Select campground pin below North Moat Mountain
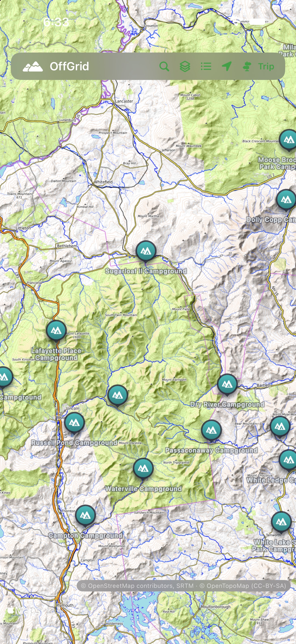This screenshot has height=644, width=296. [x=280, y=426]
